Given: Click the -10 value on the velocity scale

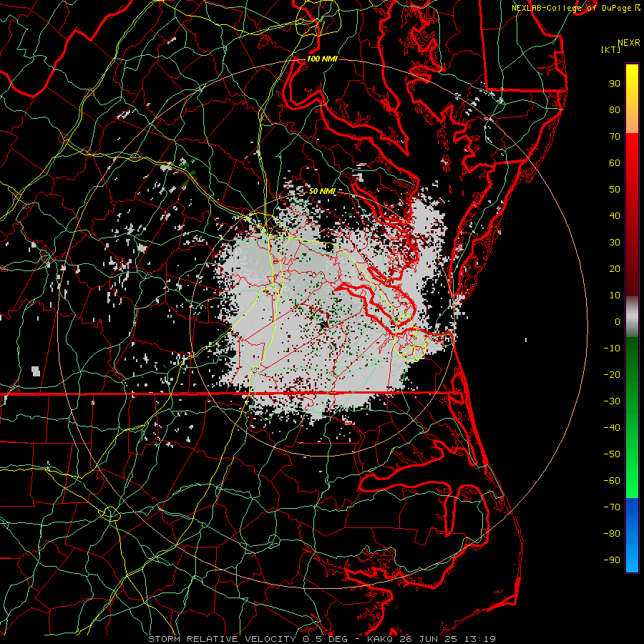Looking at the screenshot, I should pyautogui.click(x=612, y=348).
